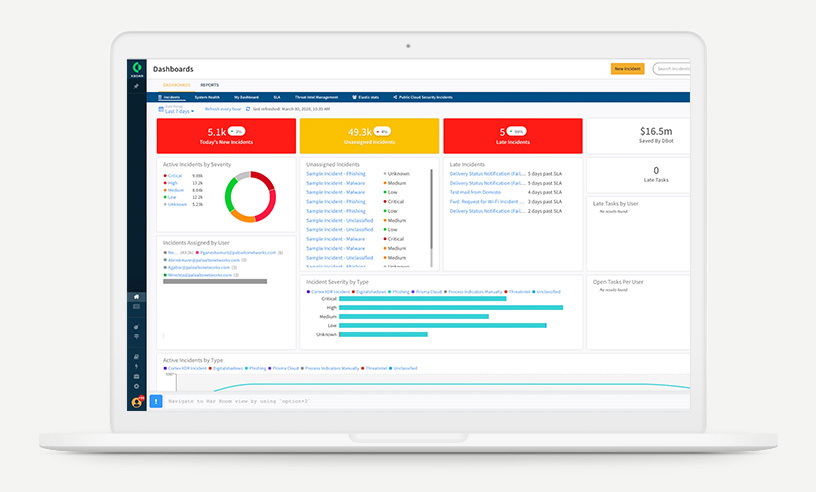Switch to the Reports tab
The height and width of the screenshot is (492, 816).
click(209, 85)
